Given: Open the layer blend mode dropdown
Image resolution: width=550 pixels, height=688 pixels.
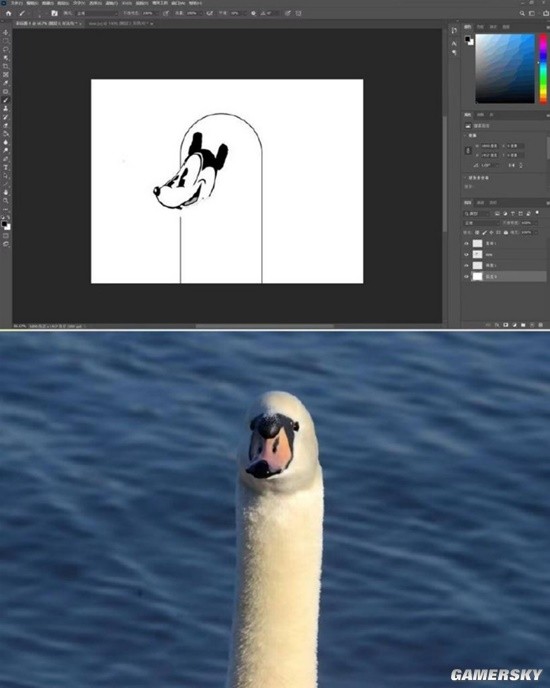Looking at the screenshot, I should pyautogui.click(x=482, y=223).
